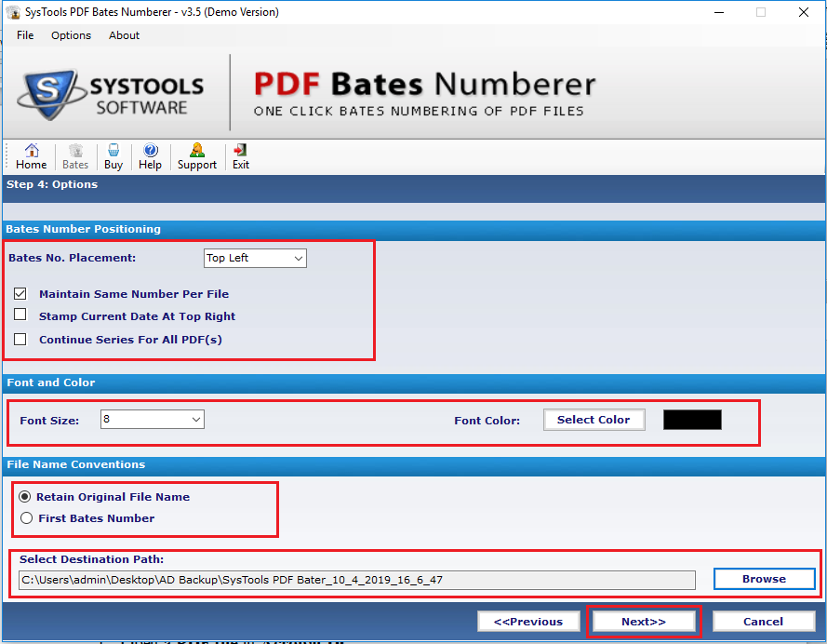
Task: Click the File Name Conventions header
Action: click(x=76, y=464)
